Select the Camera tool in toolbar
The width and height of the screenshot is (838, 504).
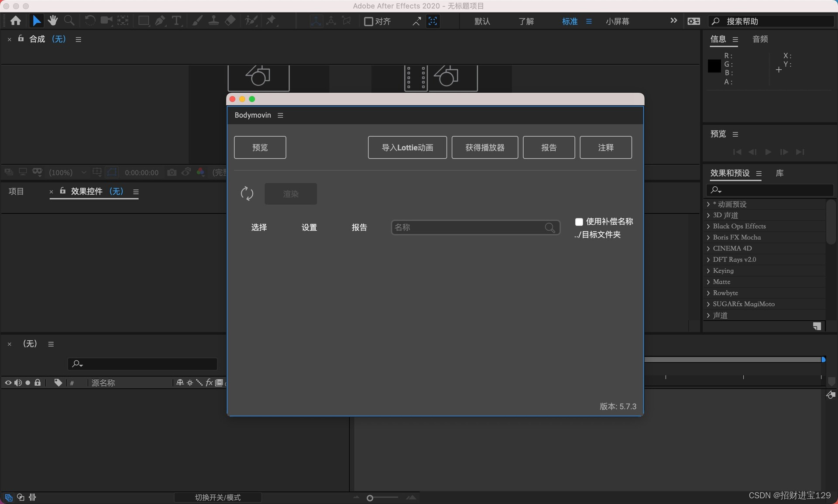pyautogui.click(x=106, y=21)
